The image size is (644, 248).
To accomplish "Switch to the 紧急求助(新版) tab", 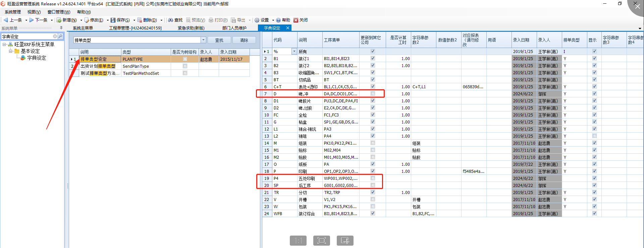I will (x=191, y=28).
